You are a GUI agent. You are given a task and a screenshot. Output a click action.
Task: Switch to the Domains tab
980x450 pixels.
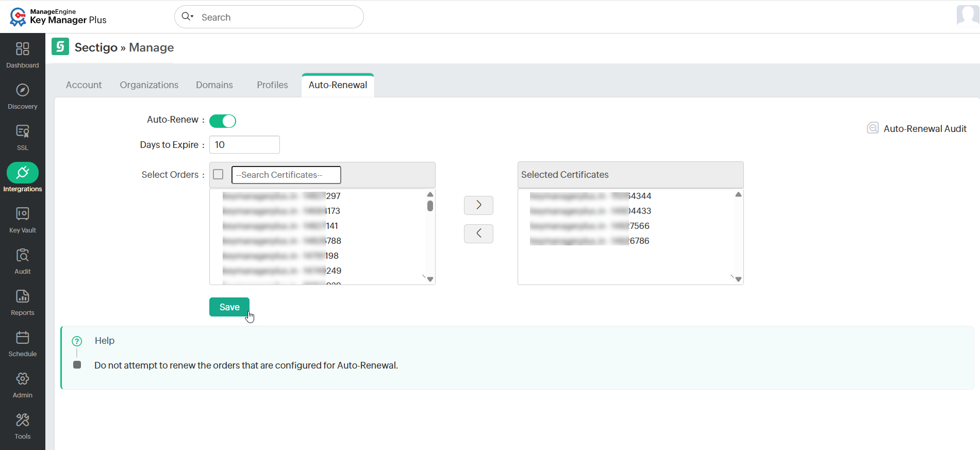(214, 85)
